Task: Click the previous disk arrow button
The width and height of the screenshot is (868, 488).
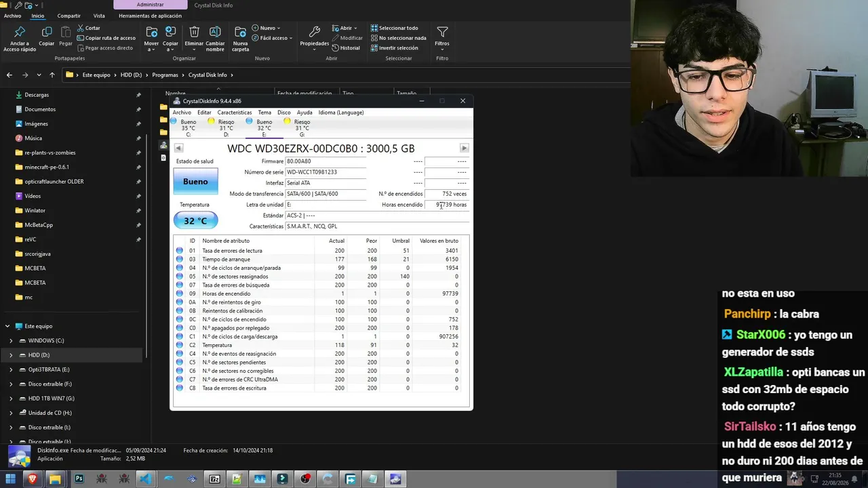Action: click(179, 148)
